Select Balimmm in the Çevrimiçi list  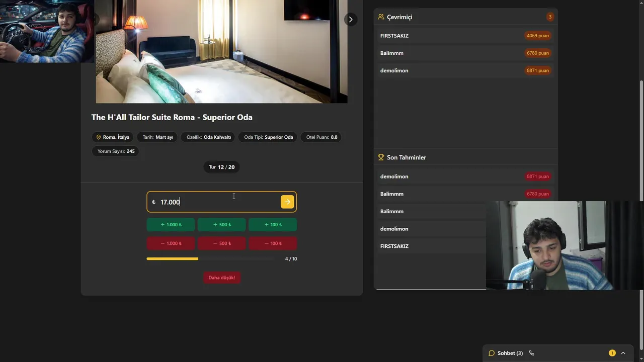(x=466, y=53)
